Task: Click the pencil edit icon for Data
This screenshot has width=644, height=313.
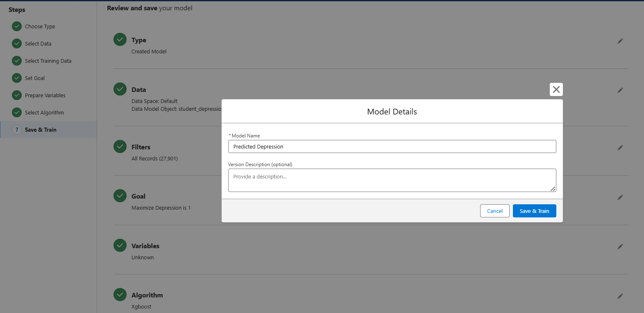Action: click(x=620, y=90)
